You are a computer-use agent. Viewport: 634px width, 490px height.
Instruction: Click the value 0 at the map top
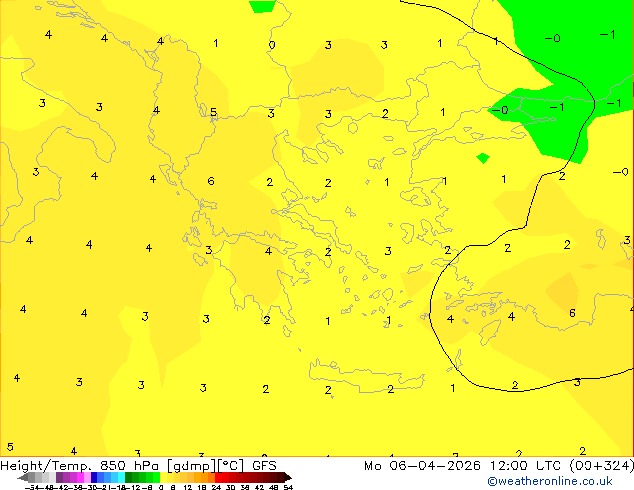[272, 45]
